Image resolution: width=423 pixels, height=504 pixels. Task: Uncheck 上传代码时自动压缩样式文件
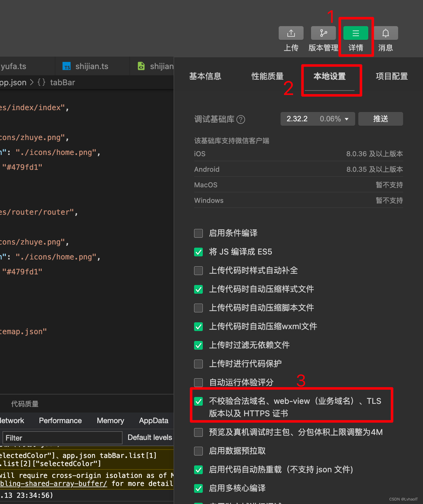[x=198, y=289]
